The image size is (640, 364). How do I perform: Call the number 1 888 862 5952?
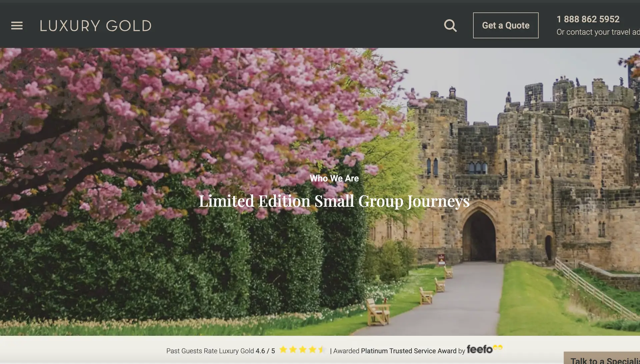click(588, 19)
